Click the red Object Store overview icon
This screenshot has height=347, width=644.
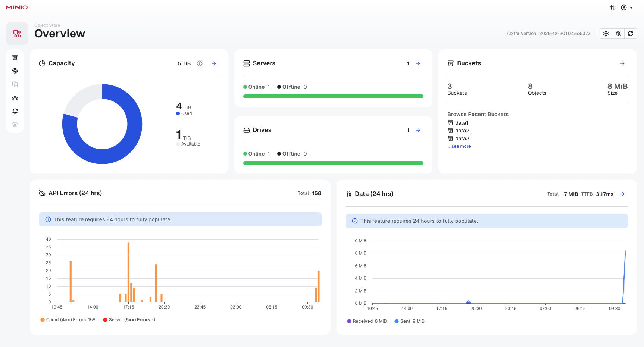pyautogui.click(x=17, y=34)
